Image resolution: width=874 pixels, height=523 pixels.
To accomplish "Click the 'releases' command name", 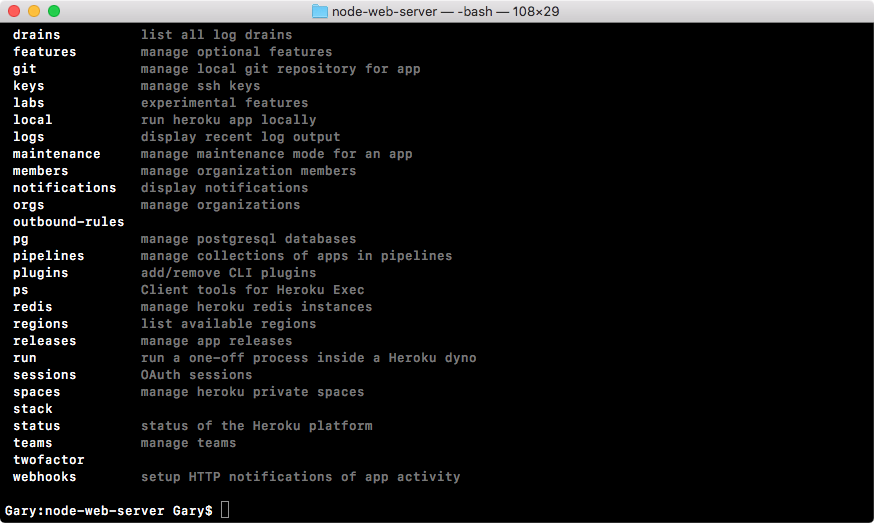I will point(45,341).
